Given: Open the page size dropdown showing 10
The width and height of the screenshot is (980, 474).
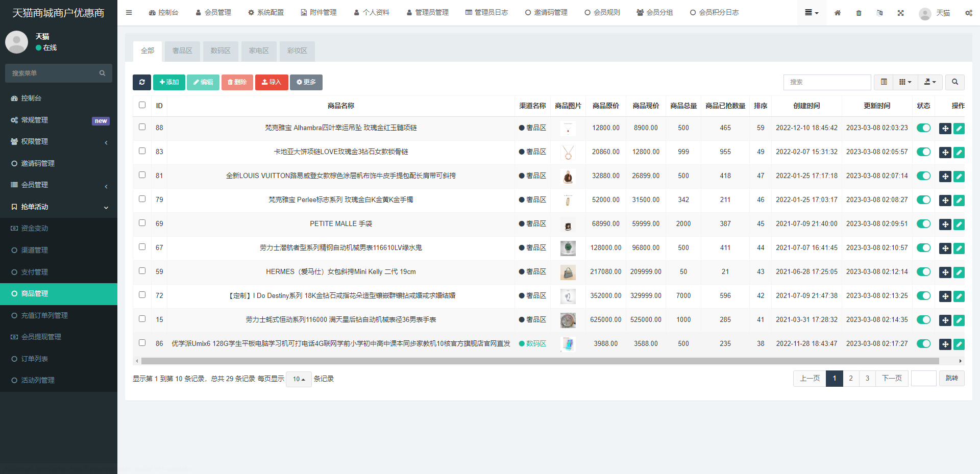Looking at the screenshot, I should tap(299, 379).
